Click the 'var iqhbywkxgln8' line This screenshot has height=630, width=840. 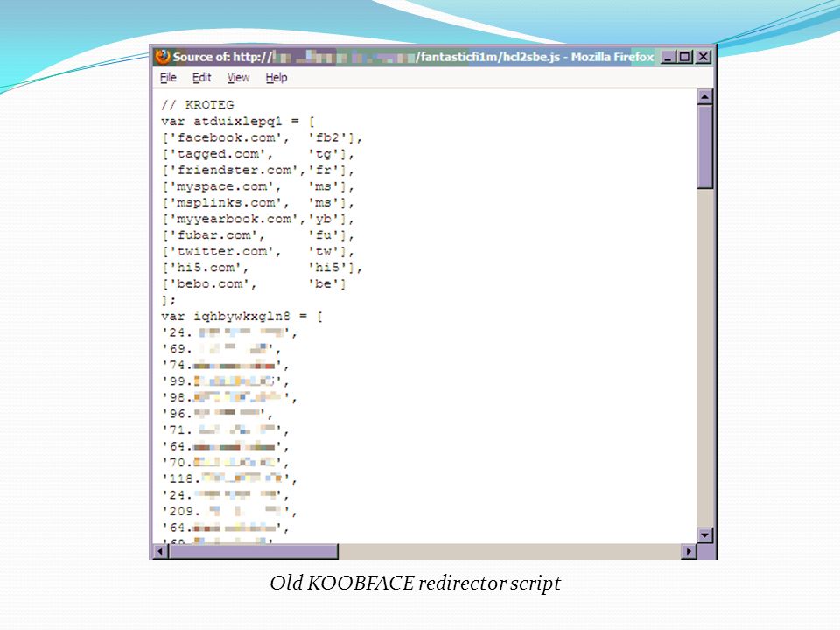(242, 317)
